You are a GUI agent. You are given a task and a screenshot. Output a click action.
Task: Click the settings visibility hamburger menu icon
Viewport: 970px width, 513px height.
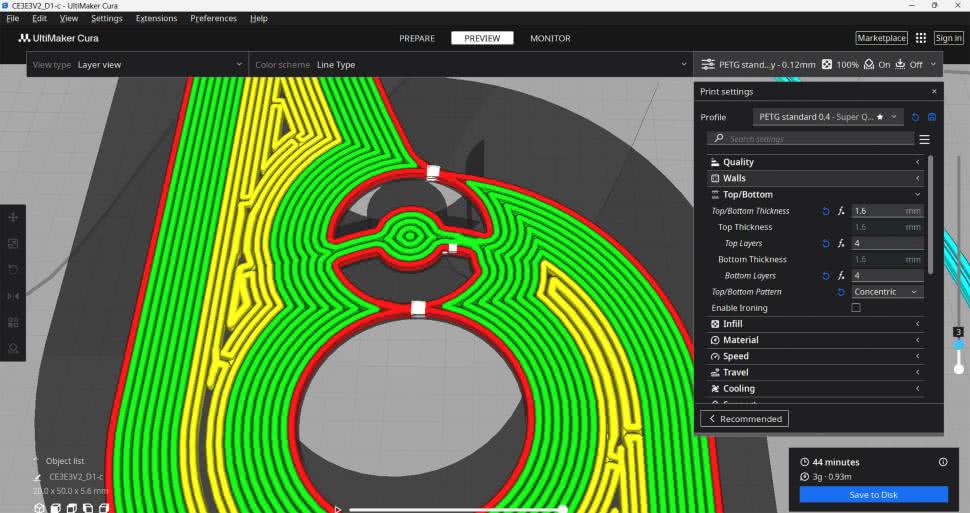click(924, 139)
